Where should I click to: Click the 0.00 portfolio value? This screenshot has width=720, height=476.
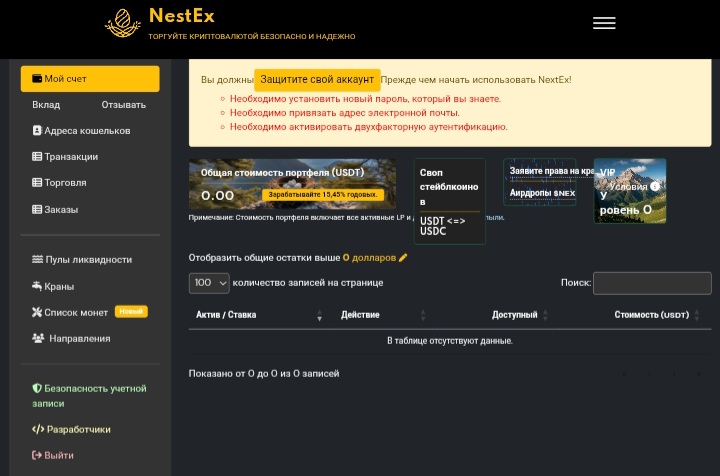pos(218,196)
